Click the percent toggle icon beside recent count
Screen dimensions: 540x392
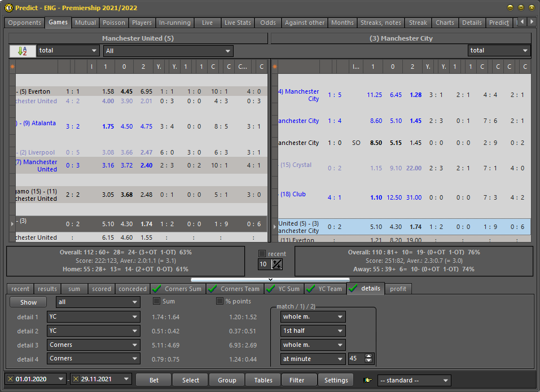tap(276, 264)
